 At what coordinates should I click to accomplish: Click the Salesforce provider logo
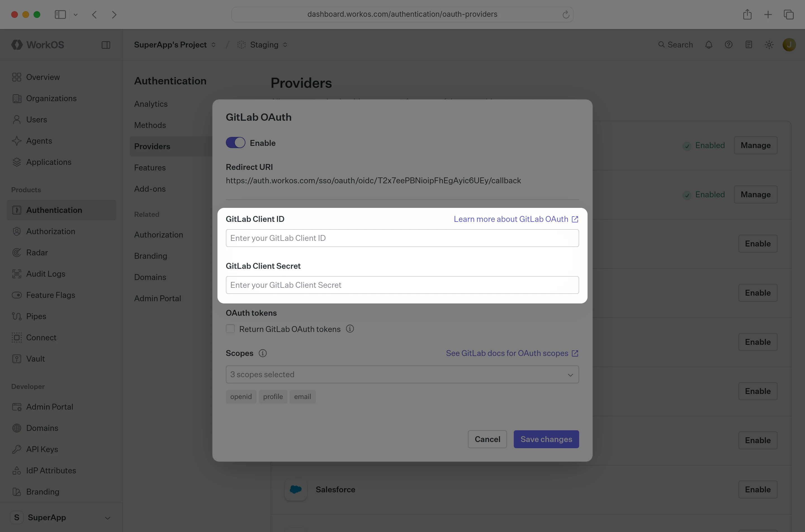point(296,490)
